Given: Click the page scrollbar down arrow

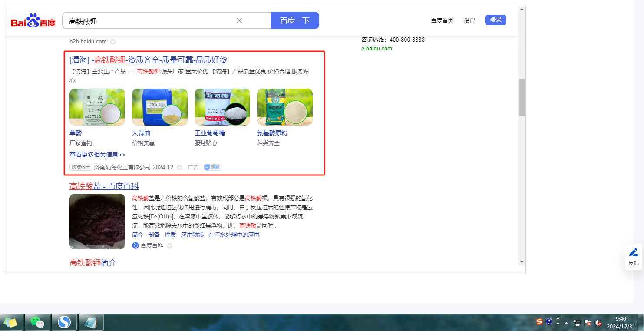Looking at the screenshot, I should [x=522, y=262].
